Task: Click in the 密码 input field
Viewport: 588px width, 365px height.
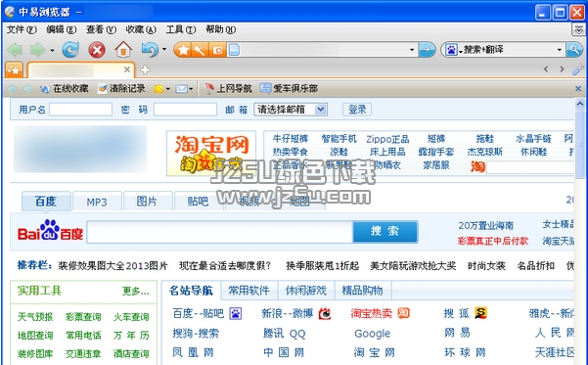Action: click(185, 110)
